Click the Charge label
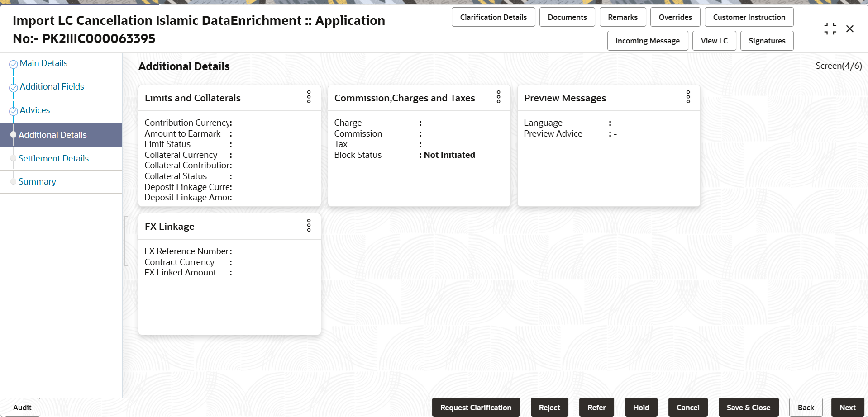Screen dimensions: 868x417 click(348, 123)
